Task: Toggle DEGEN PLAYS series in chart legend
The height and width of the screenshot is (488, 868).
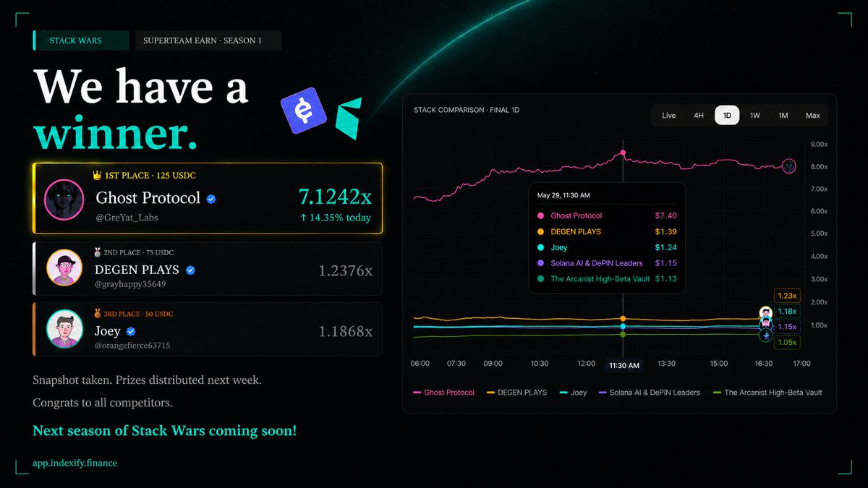Action: click(x=517, y=393)
